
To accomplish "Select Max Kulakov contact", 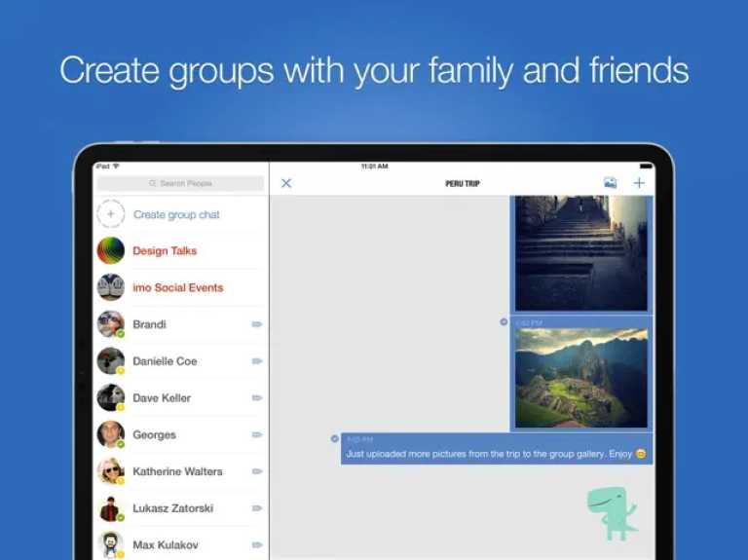I will click(165, 544).
